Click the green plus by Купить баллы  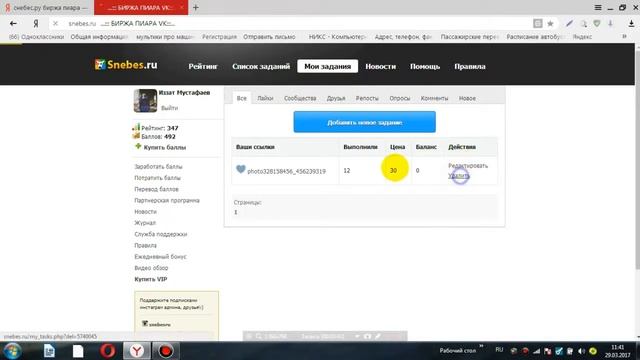click(138, 146)
